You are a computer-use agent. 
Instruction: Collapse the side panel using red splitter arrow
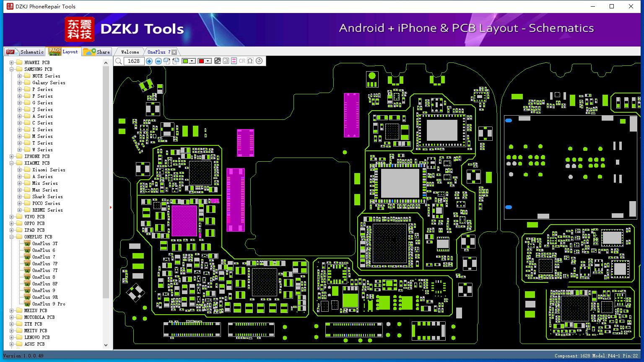[111, 207]
